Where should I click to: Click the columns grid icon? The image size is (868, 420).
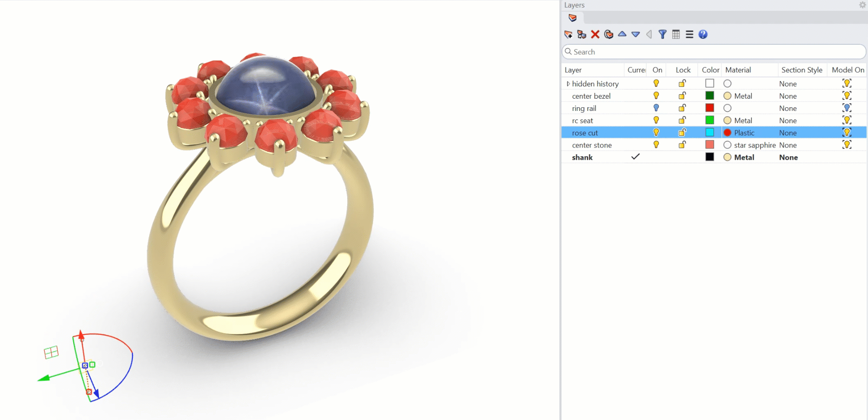click(x=676, y=34)
